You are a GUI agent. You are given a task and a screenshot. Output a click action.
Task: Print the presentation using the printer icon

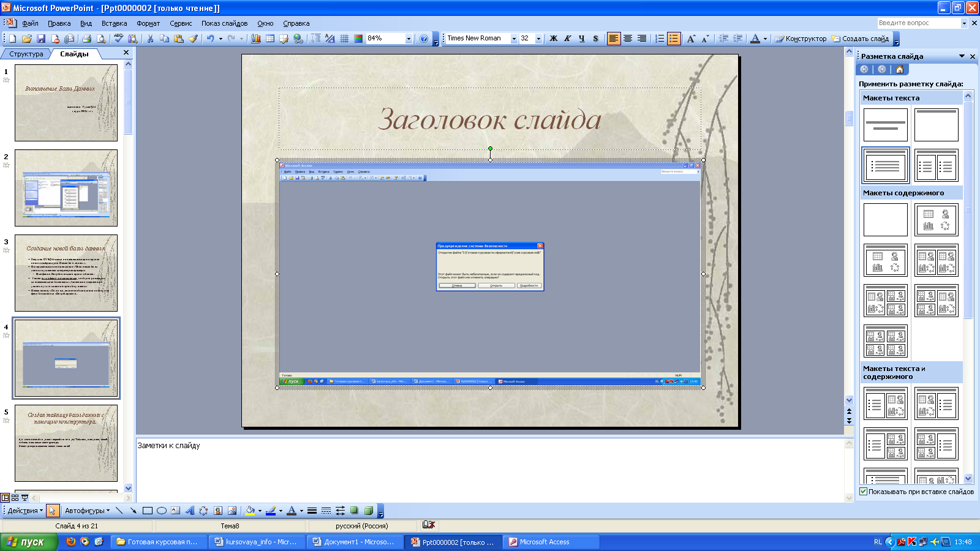point(86,39)
